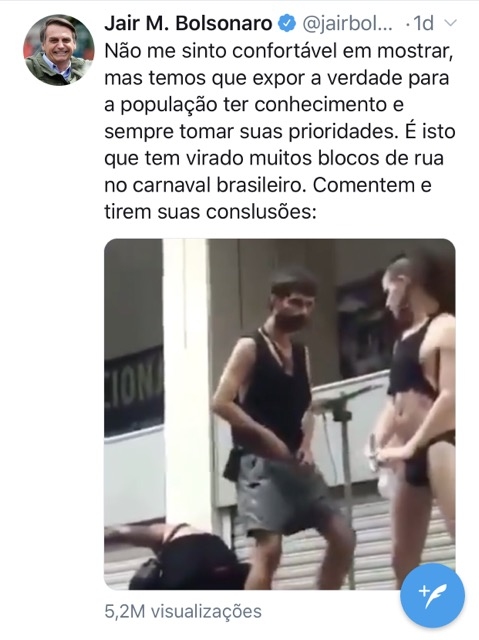This screenshot has height=640, width=479.
Task: Open the 5,2M visualizações view count
Action: tap(183, 611)
